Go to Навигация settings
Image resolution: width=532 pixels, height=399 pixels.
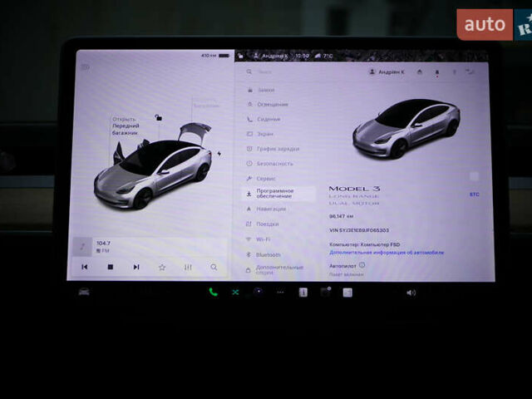point(271,209)
